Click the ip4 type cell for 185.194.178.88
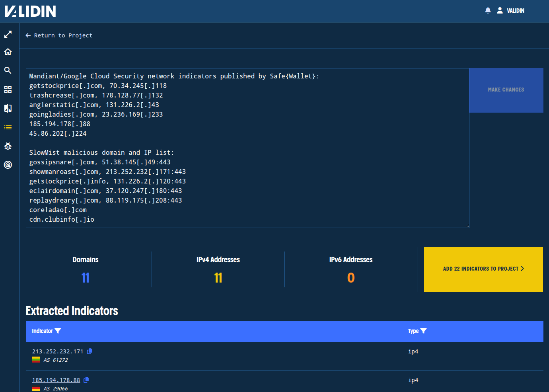The height and width of the screenshot is (392, 549). (x=413, y=380)
